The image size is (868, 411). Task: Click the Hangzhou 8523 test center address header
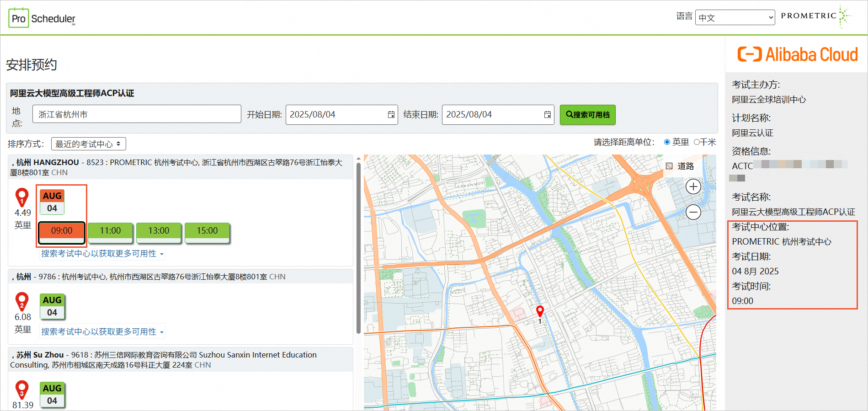[180, 167]
